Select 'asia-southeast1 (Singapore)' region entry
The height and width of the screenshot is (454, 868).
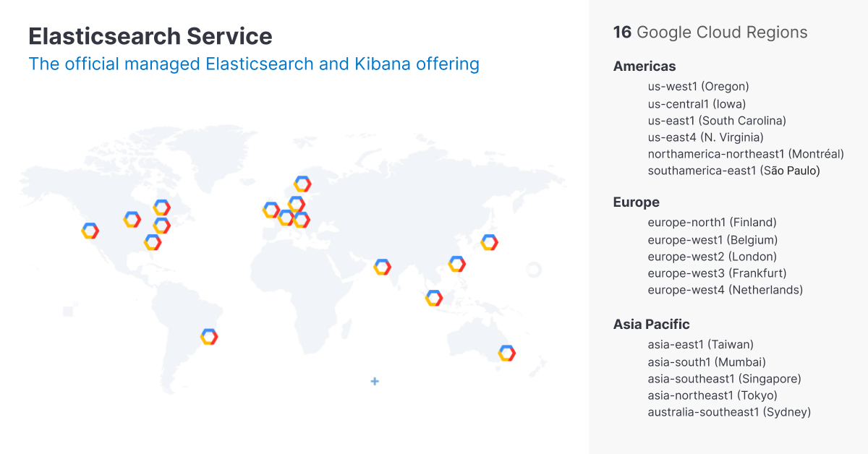coord(725,379)
